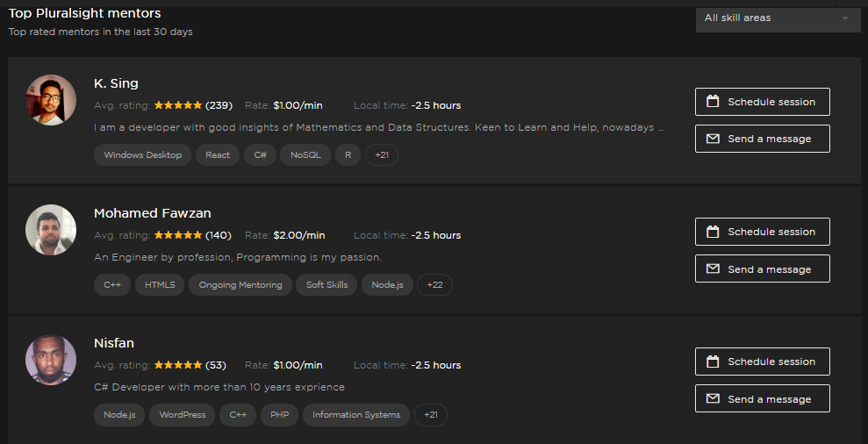Click Nisfan's $1.00/min rate
Screen dimensions: 868x444
(298, 365)
